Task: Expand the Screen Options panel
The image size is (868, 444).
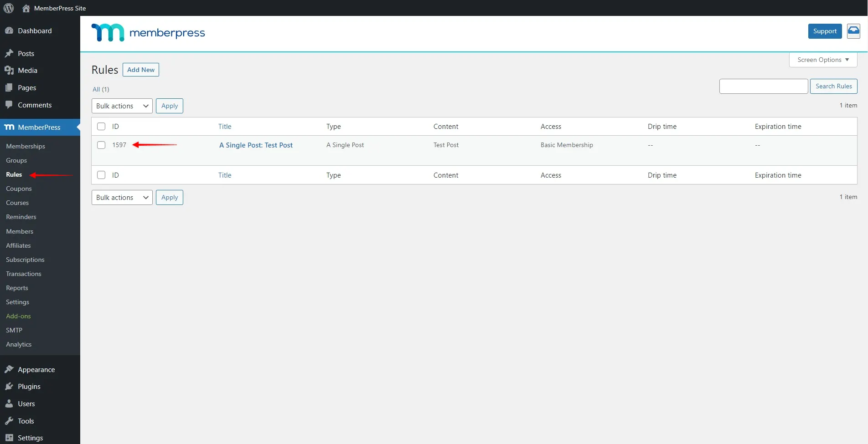Action: point(823,60)
